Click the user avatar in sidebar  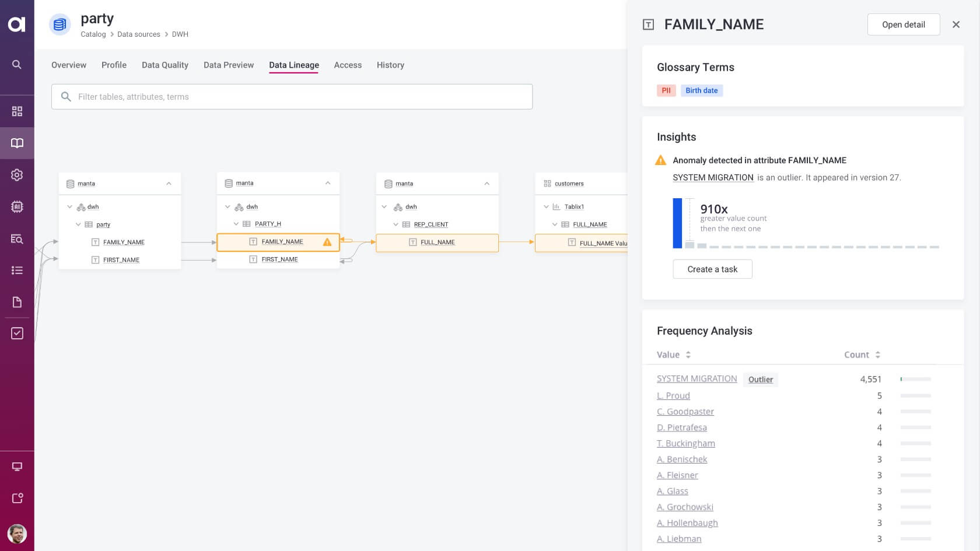pyautogui.click(x=17, y=534)
